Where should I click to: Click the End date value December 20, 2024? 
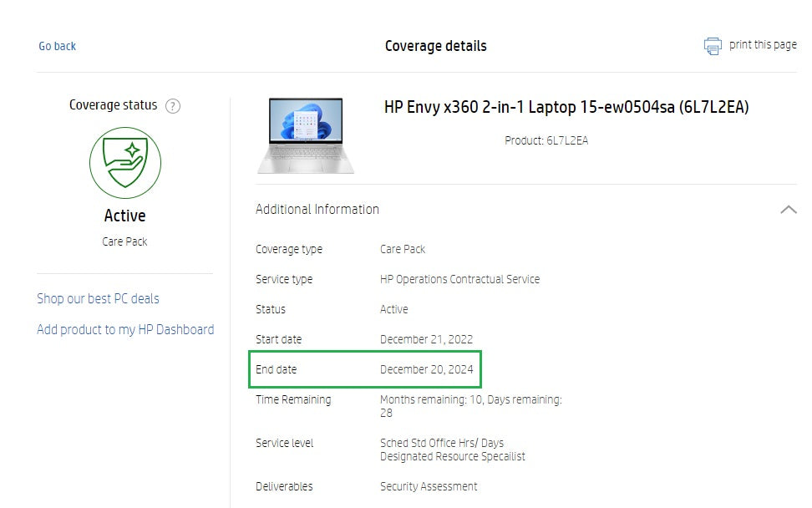(426, 369)
